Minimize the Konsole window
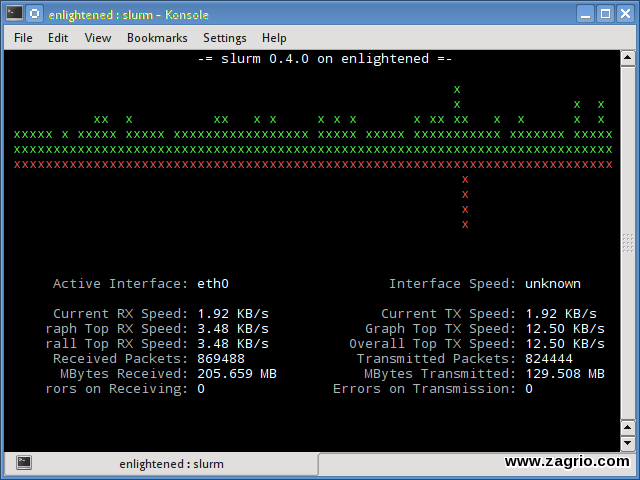The image size is (640, 480). 586,14
